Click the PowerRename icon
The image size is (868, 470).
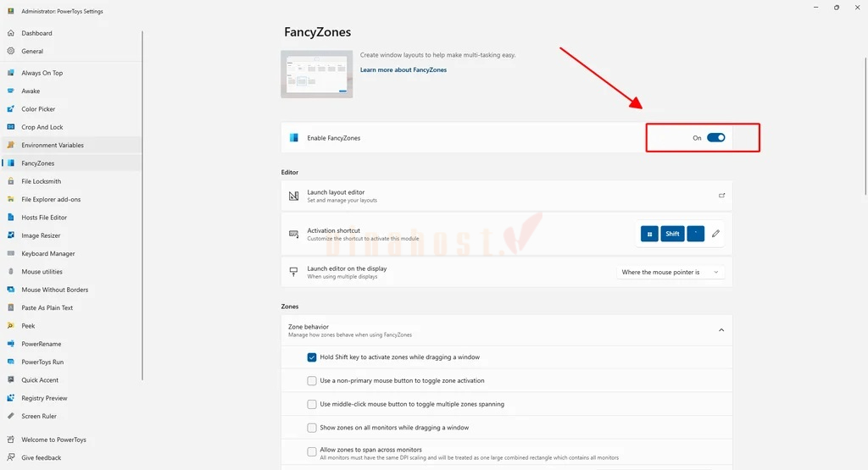10,343
